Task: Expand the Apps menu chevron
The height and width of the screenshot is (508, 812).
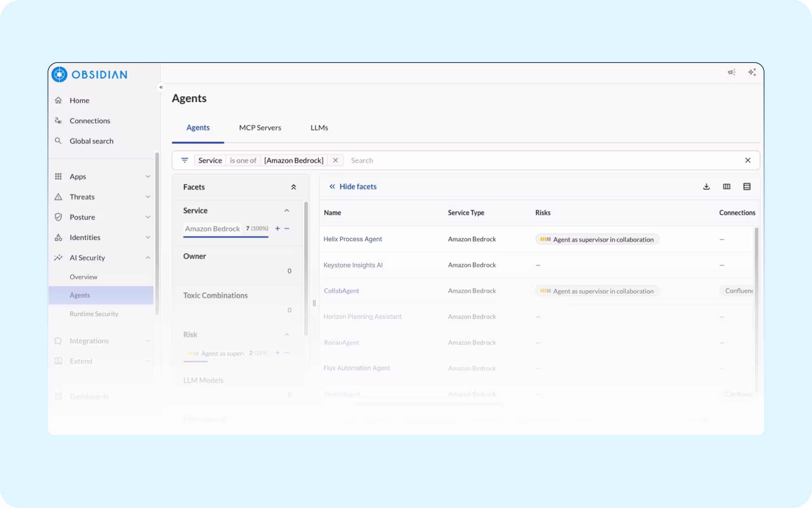Action: pyautogui.click(x=148, y=177)
